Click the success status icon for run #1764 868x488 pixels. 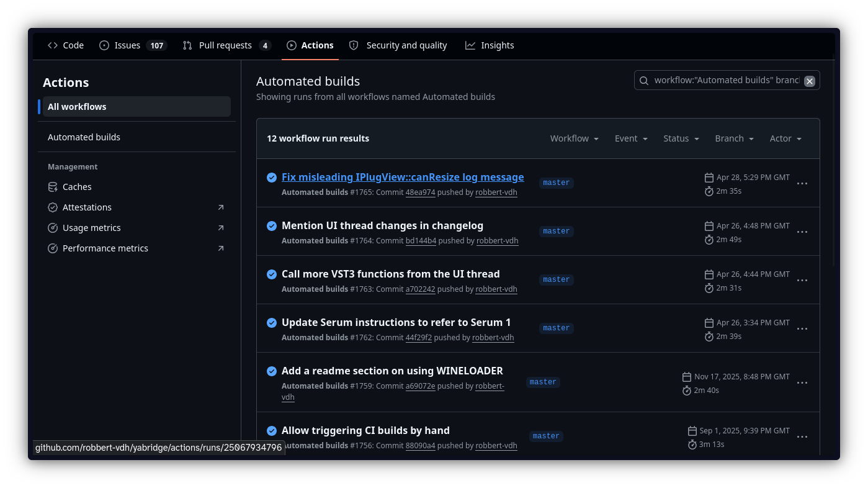point(272,226)
